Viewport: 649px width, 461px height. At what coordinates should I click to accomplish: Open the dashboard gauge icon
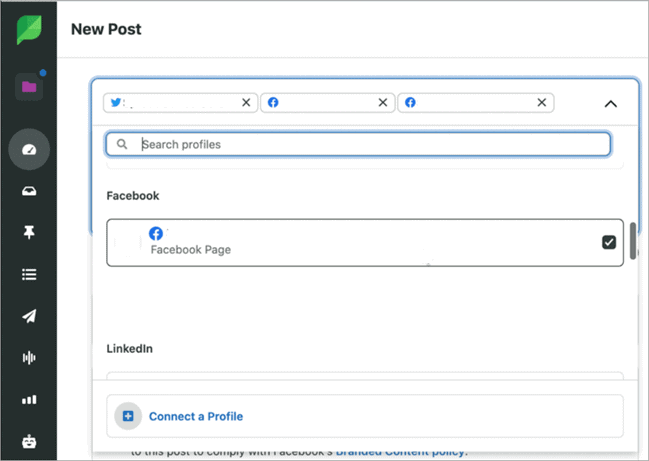tap(28, 150)
